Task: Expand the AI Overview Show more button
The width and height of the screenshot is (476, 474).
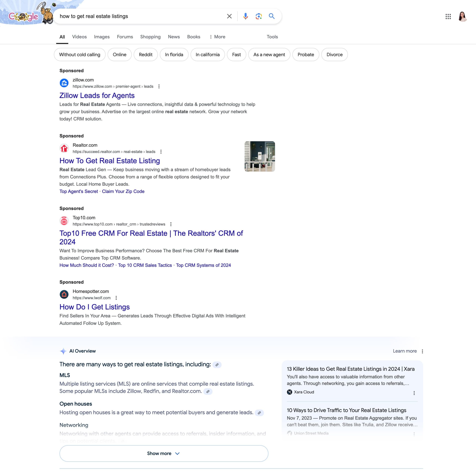Action: click(x=164, y=453)
